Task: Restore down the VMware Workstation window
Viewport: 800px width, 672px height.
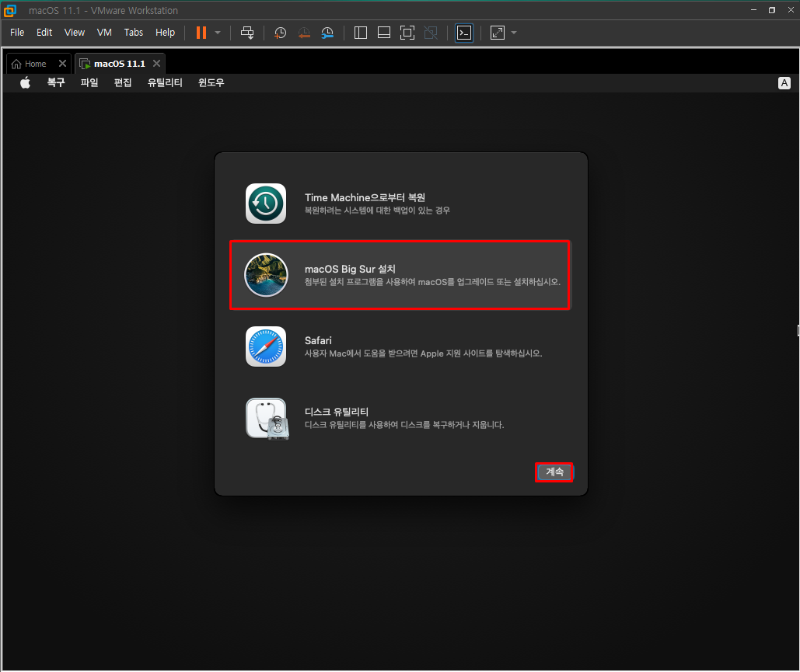Action: (772, 10)
